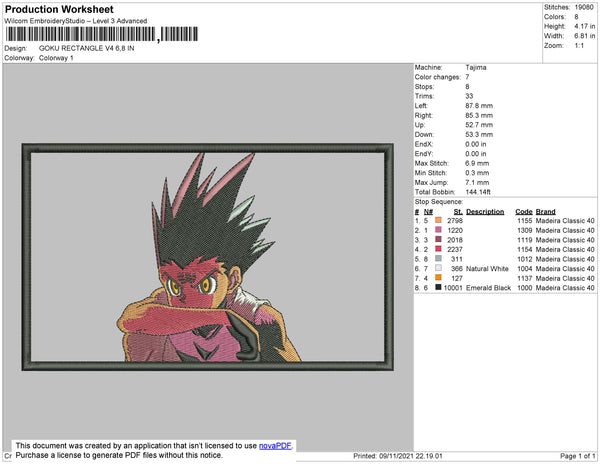The width and height of the screenshot is (600, 464).
Task: Click the red swatch for code 1154
Action: pos(438,249)
